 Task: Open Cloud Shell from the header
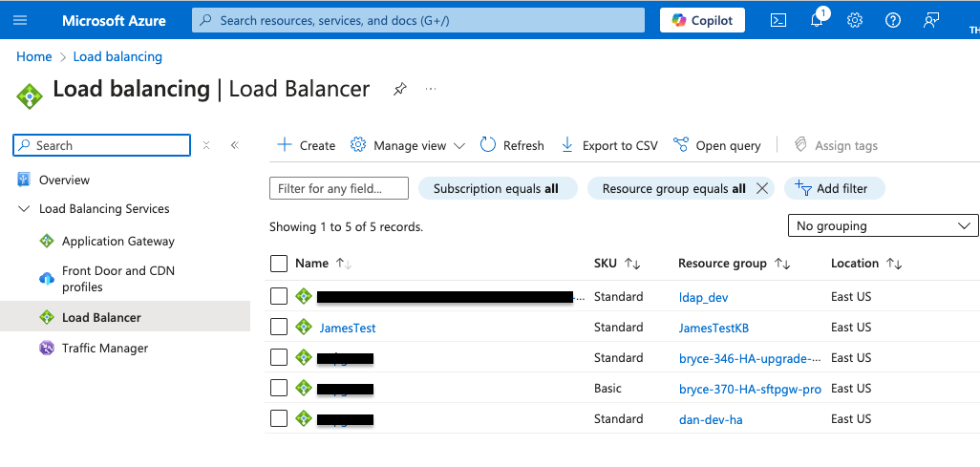[x=778, y=20]
